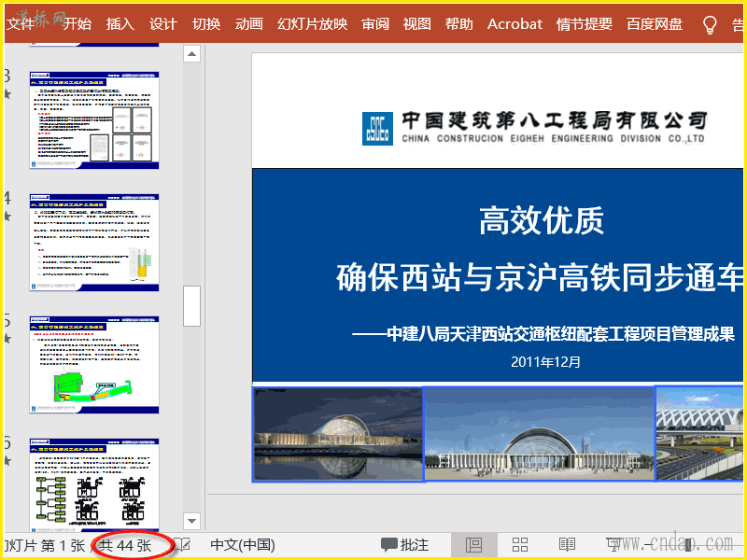Switch to Reading view icon
The height and width of the screenshot is (560, 747).
point(567,545)
